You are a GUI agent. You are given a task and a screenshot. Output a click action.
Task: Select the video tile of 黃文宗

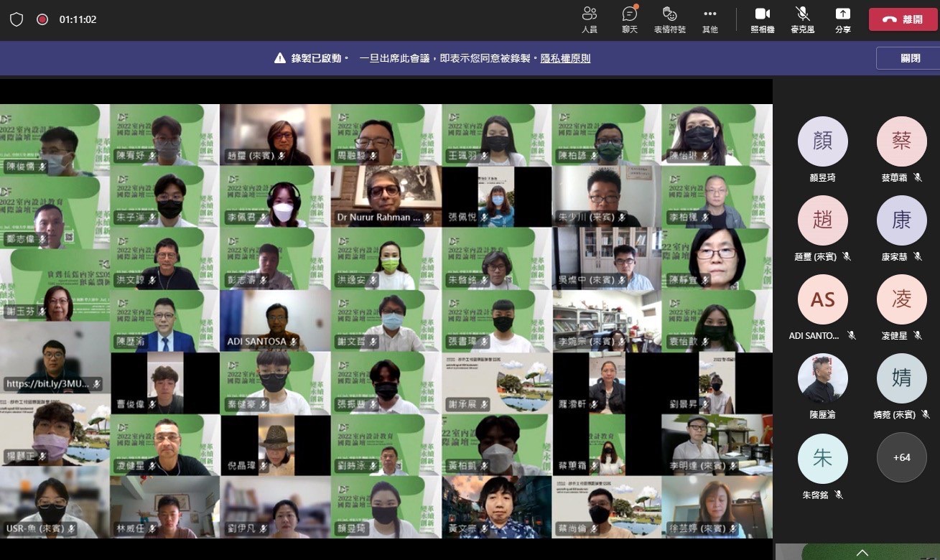[x=497, y=508]
